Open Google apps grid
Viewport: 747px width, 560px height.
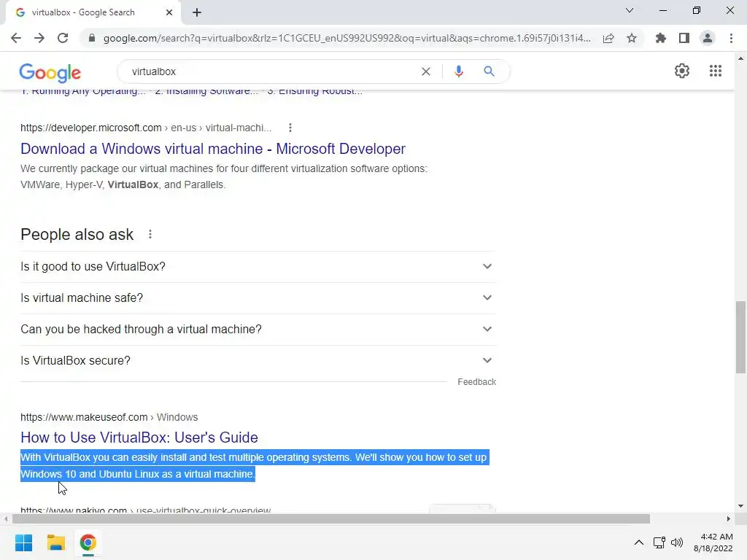tap(716, 71)
